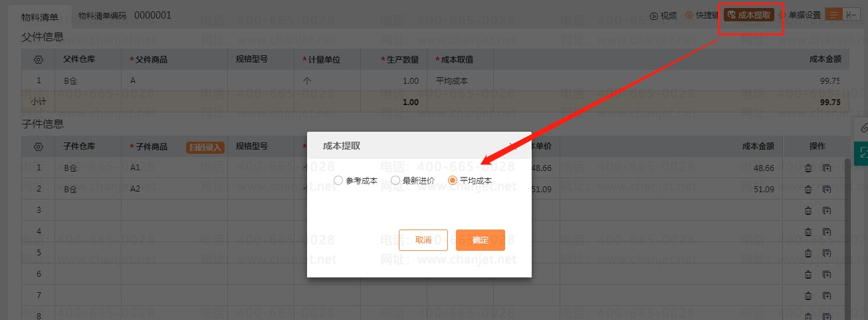
Task: Click child product cell A2
Action: (174, 190)
